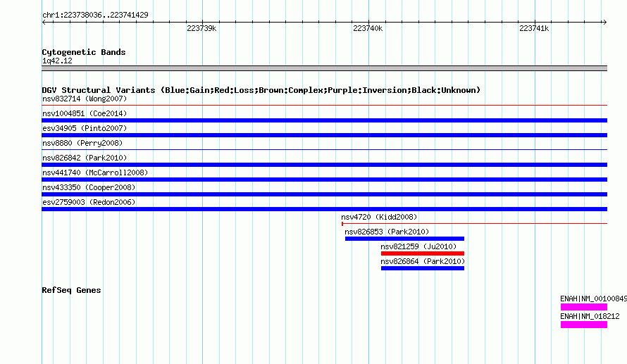Open the ENAH|NM_00100849 gene label
This screenshot has width=627, height=364.
593,299
